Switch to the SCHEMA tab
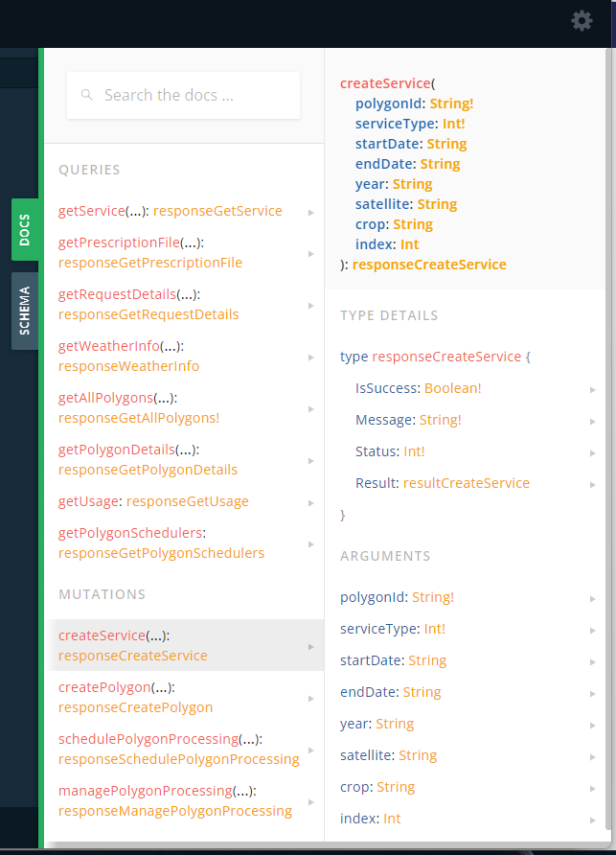Viewport: 616px width, 855px height. point(25,311)
